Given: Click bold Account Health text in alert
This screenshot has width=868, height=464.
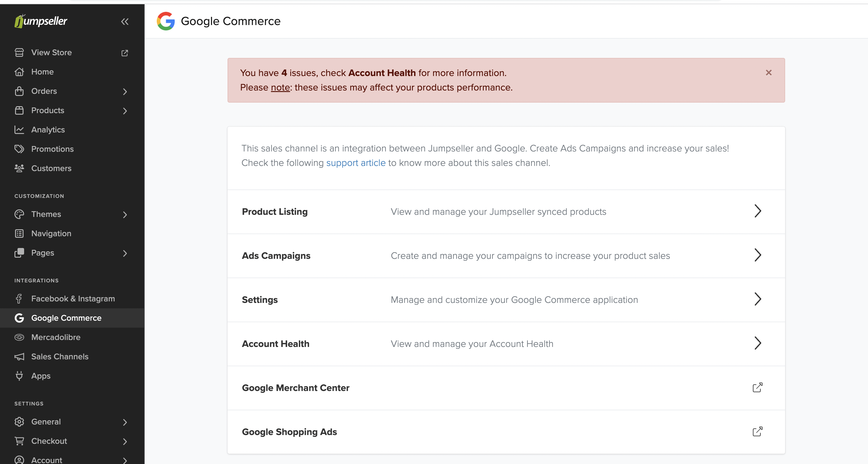Looking at the screenshot, I should [x=382, y=73].
